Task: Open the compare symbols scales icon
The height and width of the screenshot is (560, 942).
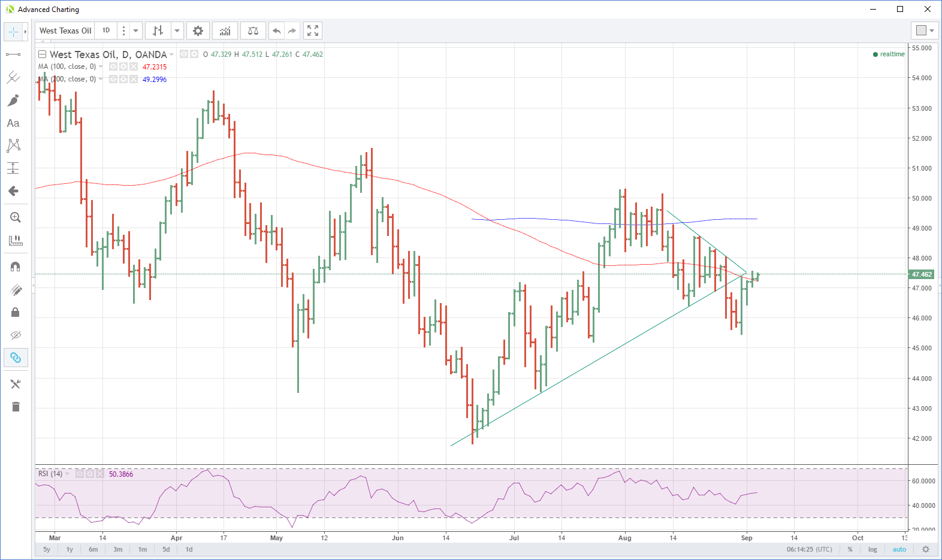Action: [x=253, y=31]
